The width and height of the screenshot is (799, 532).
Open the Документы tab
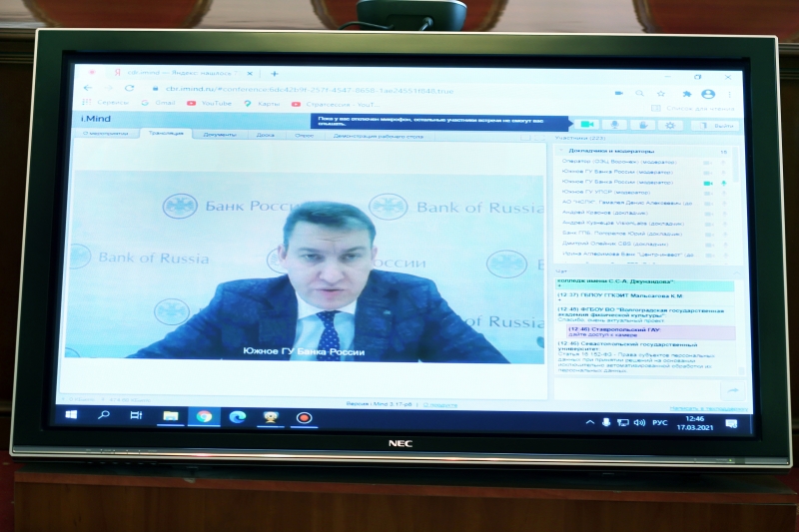[x=220, y=135]
